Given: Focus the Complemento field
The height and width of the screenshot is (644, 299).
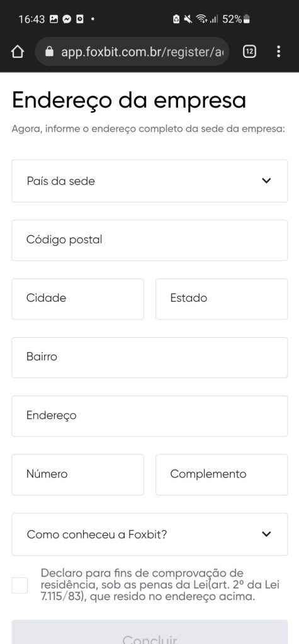Looking at the screenshot, I should [x=222, y=474].
